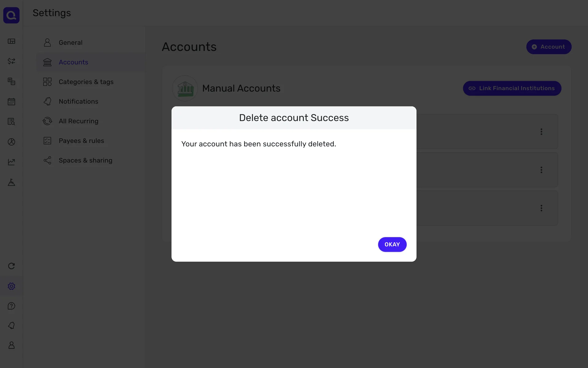This screenshot has height=368, width=588.
Task: Open the General settings section
Action: pos(70,43)
